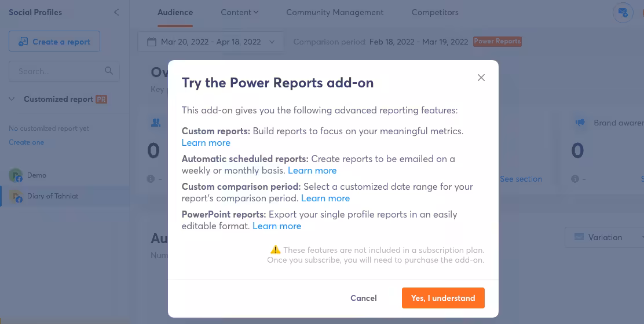Open Learn more for Automatic scheduled reports
The image size is (644, 324).
click(312, 171)
